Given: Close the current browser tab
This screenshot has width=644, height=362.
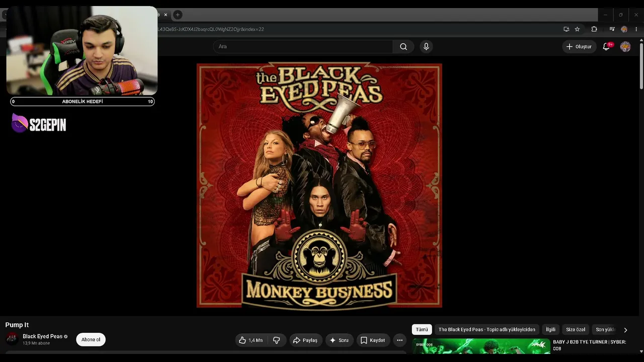Looking at the screenshot, I should (166, 15).
